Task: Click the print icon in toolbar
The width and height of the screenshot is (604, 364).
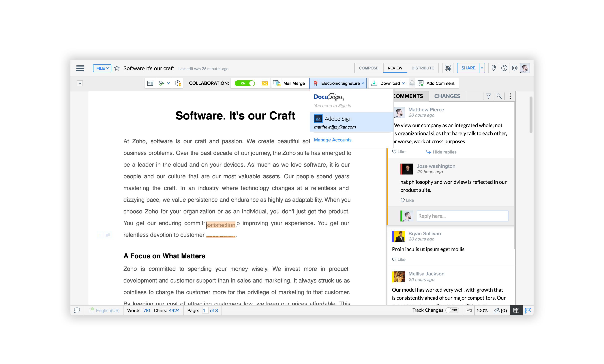Action: (412, 83)
